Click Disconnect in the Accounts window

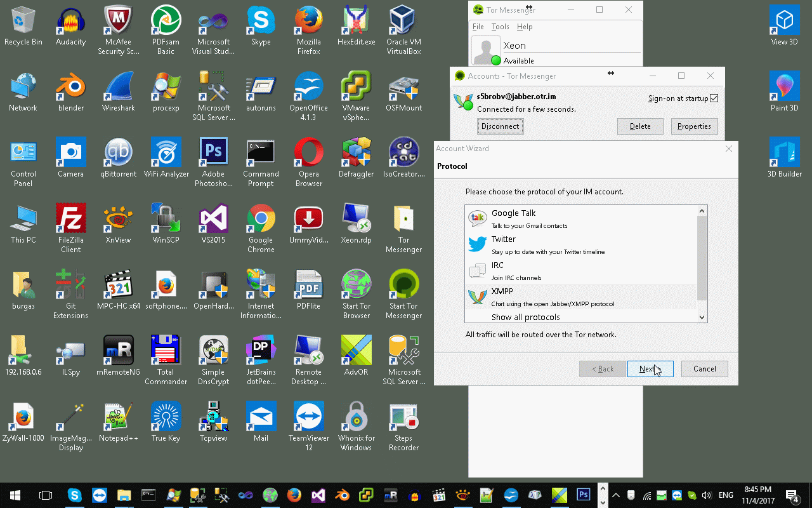pos(500,126)
